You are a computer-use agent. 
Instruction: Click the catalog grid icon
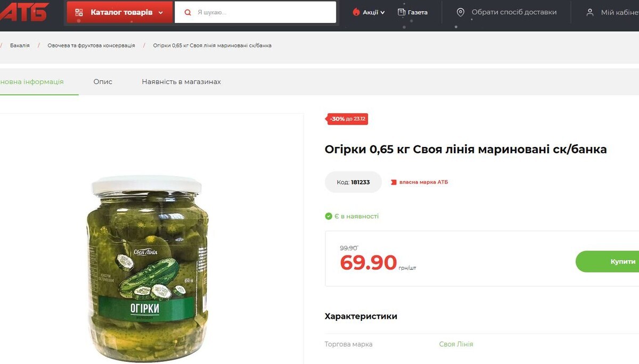pos(79,12)
